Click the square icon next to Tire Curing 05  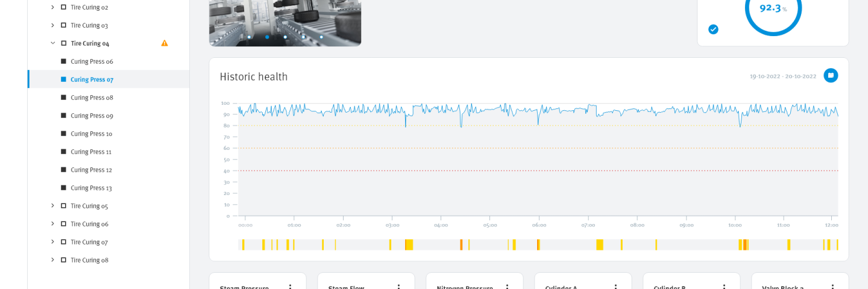63,206
